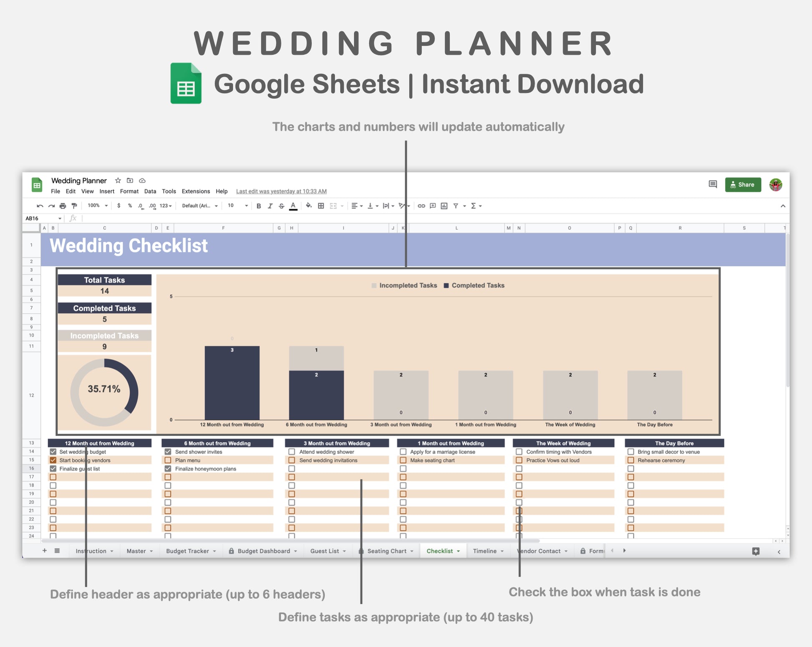This screenshot has height=647, width=812.
Task: Uncheck the Set wedding budget checkbox
Action: [x=53, y=452]
